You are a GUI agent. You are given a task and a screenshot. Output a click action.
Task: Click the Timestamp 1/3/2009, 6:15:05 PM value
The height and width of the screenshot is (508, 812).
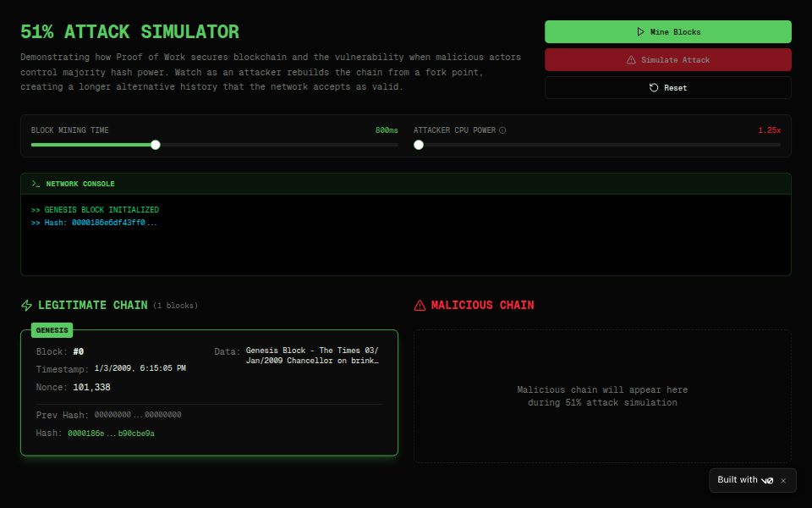[x=140, y=368]
